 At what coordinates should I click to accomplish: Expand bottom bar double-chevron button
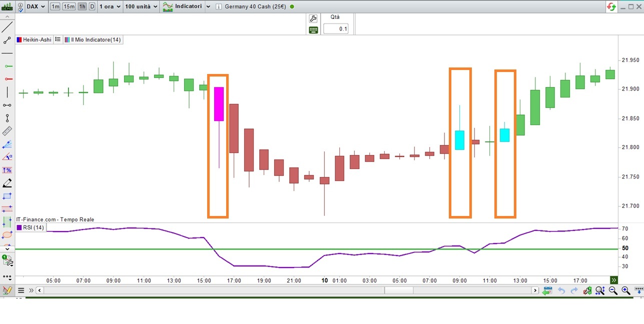(31, 290)
